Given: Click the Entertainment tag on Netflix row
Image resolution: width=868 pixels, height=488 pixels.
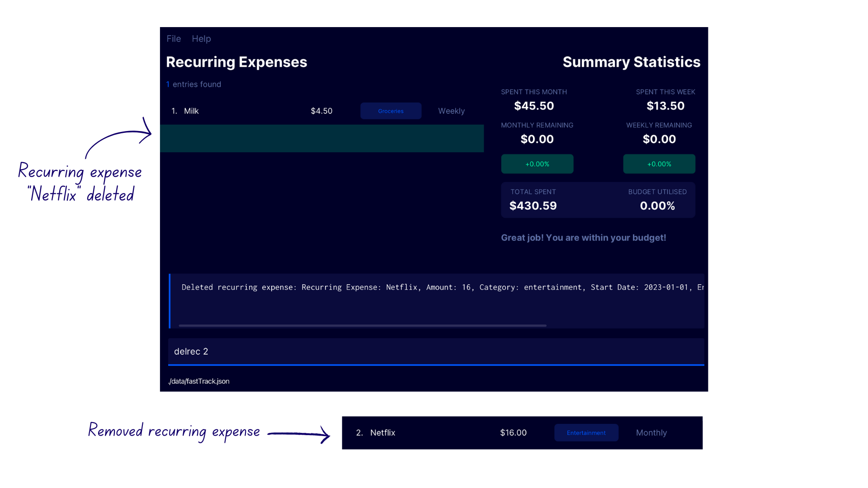Looking at the screenshot, I should 586,433.
